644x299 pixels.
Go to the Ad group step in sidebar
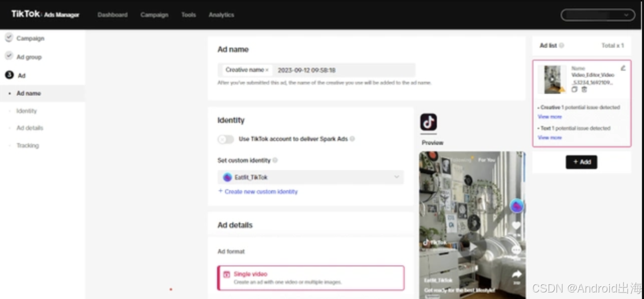point(29,57)
